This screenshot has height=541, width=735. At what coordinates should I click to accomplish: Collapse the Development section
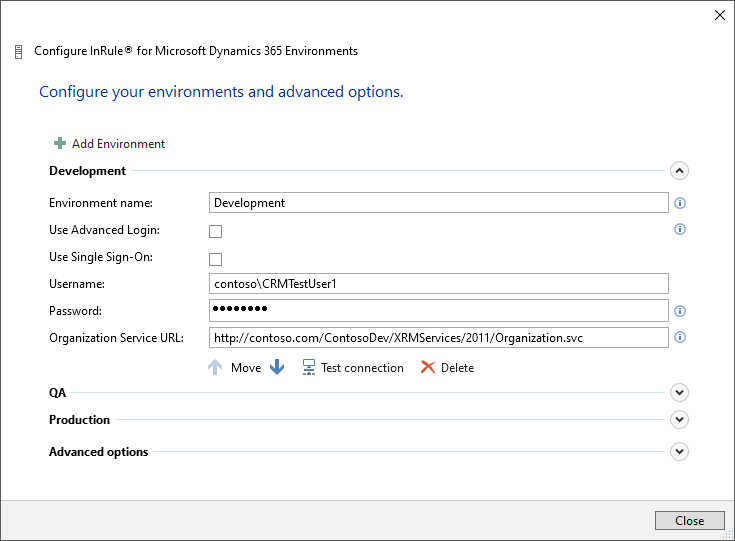point(679,171)
